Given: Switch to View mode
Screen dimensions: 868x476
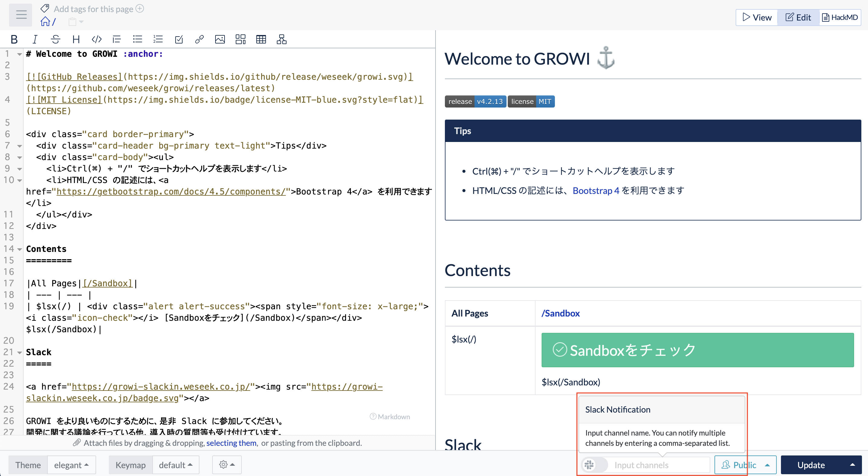Looking at the screenshot, I should click(x=757, y=17).
